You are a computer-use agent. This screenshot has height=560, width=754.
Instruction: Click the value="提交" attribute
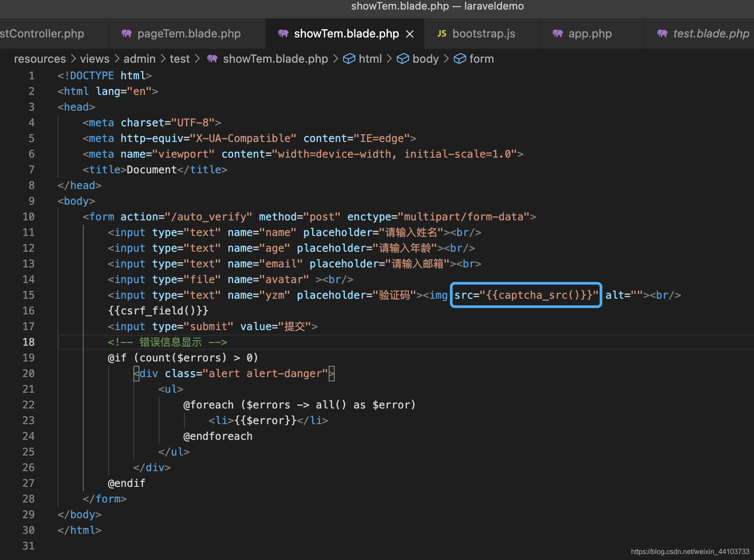click(x=276, y=327)
